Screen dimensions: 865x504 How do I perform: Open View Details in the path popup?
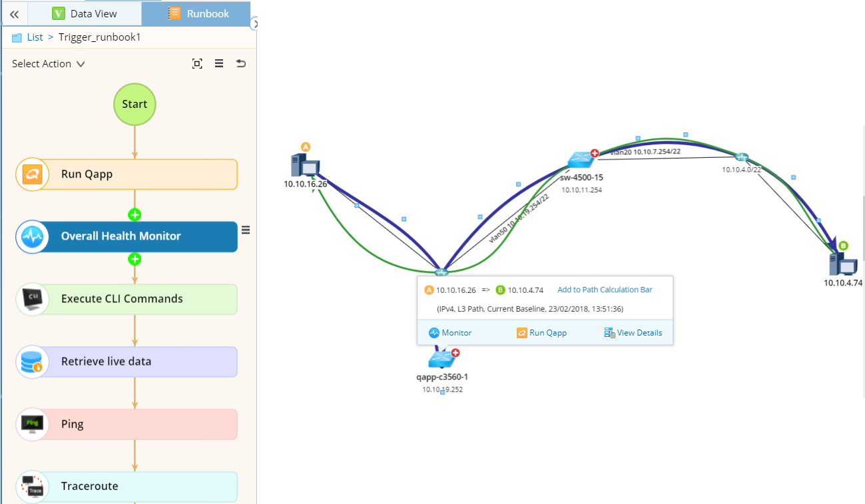[633, 333]
